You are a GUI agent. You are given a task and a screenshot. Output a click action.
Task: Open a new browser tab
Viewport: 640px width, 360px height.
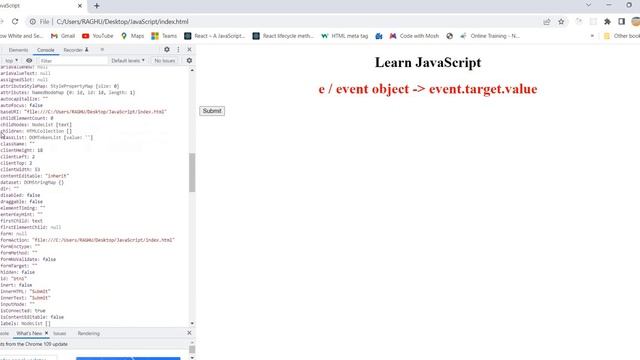96,6
